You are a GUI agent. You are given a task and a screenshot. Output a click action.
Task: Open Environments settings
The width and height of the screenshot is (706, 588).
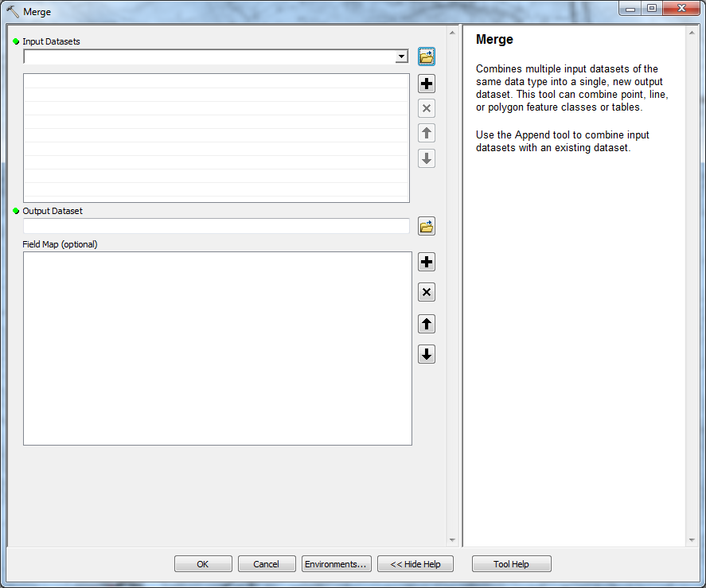[336, 564]
